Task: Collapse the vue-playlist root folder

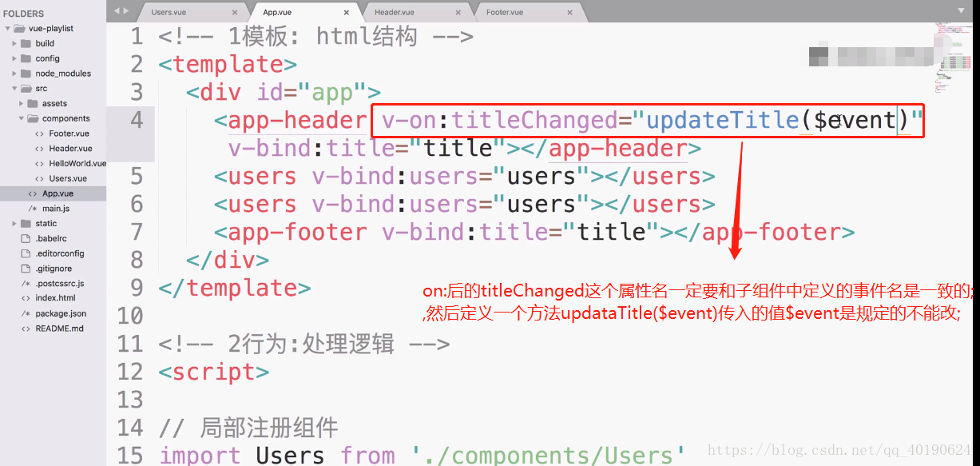Action: [8, 29]
